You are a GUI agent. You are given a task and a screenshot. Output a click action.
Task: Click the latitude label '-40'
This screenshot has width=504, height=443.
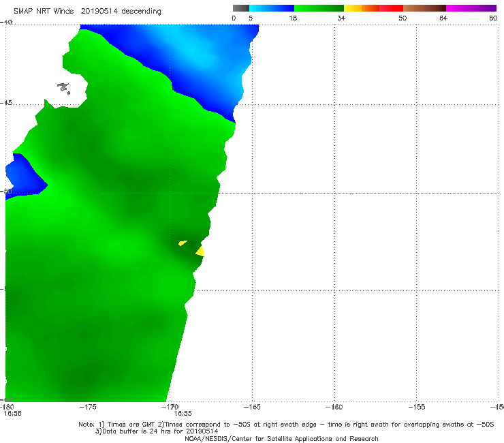pos(6,22)
